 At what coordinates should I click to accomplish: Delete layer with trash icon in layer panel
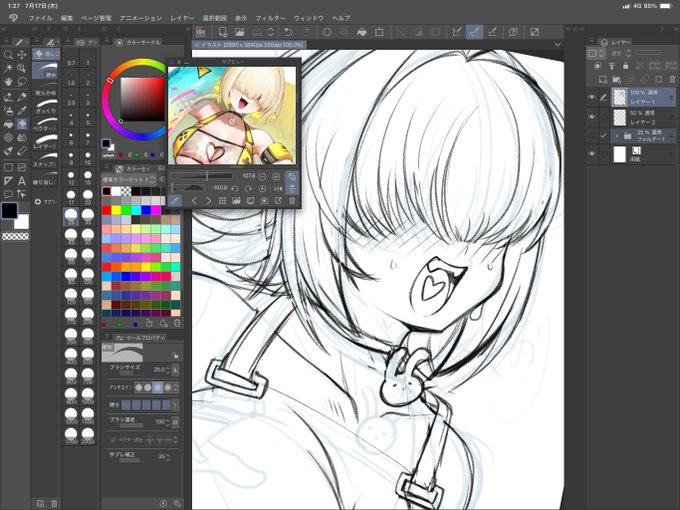pyautogui.click(x=672, y=79)
